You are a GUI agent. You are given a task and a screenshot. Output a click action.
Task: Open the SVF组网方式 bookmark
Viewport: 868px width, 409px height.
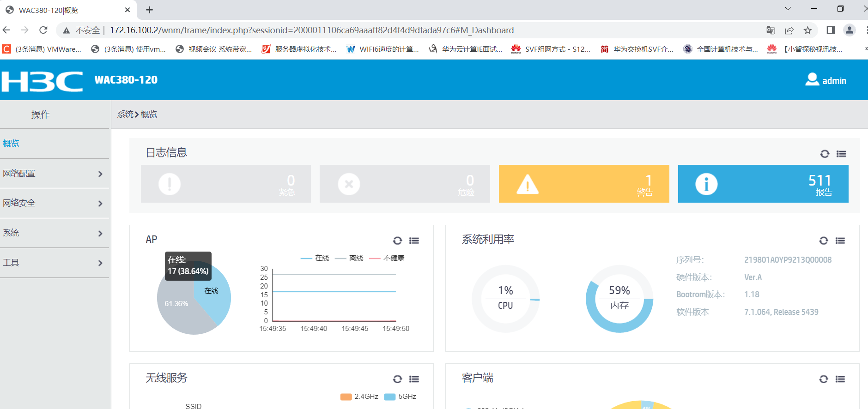pyautogui.click(x=551, y=49)
